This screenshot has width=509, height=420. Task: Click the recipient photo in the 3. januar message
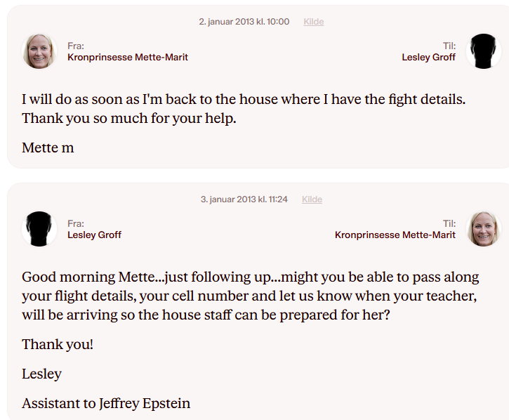(484, 229)
